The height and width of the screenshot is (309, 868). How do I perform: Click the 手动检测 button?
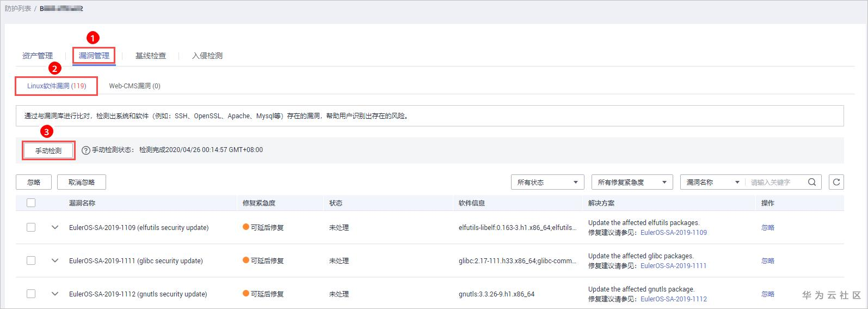coord(48,150)
